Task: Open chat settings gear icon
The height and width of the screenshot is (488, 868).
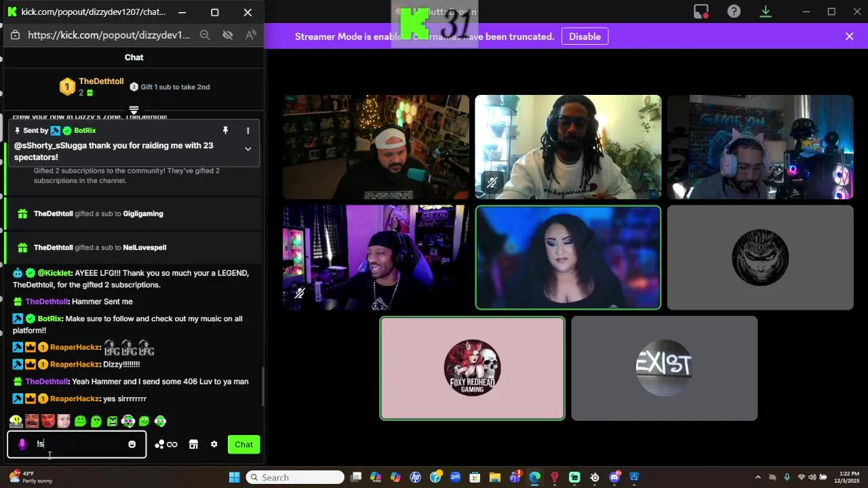Action: coord(214,445)
